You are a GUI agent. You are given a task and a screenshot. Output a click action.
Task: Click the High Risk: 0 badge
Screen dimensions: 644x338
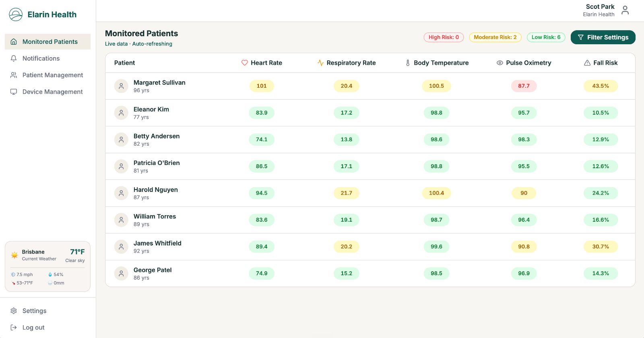point(444,37)
